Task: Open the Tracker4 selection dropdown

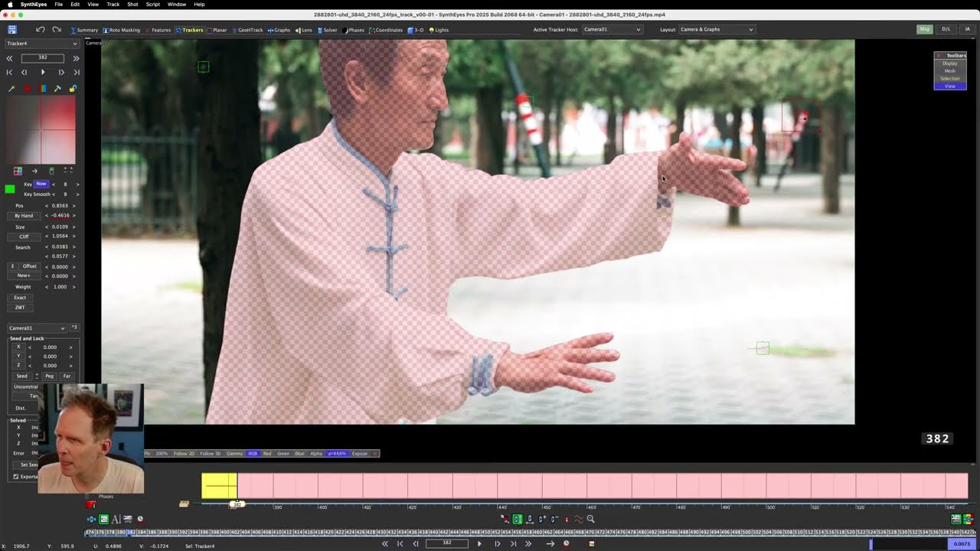Action: (x=42, y=44)
